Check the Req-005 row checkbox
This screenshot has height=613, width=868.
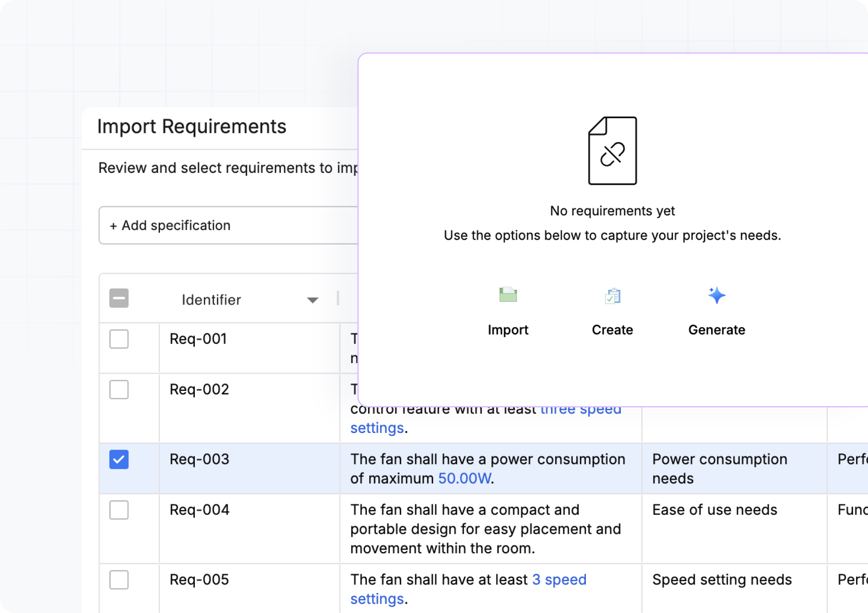119,579
